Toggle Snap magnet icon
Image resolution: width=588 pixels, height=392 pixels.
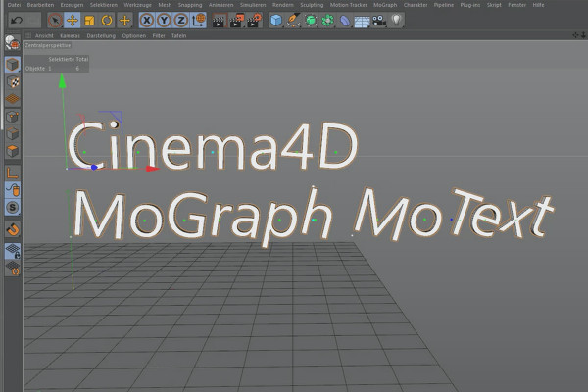13,228
